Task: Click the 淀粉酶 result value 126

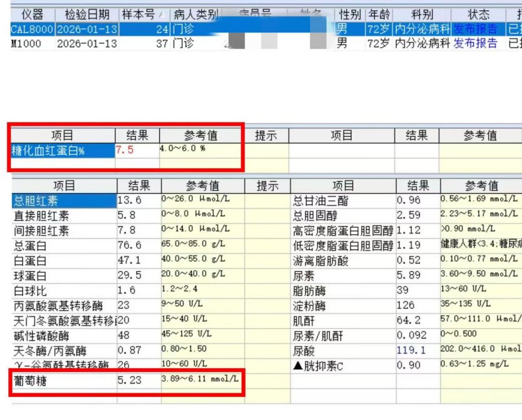Action: [x=406, y=305]
